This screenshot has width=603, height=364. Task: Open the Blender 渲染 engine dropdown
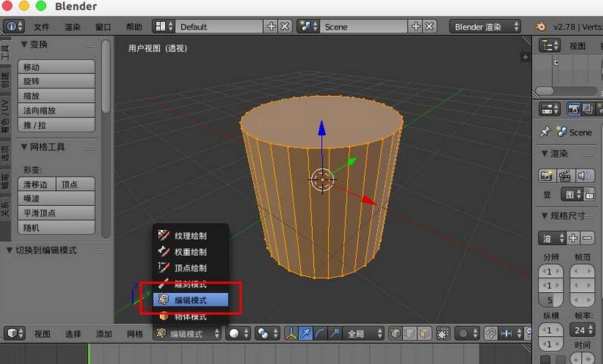coord(486,26)
